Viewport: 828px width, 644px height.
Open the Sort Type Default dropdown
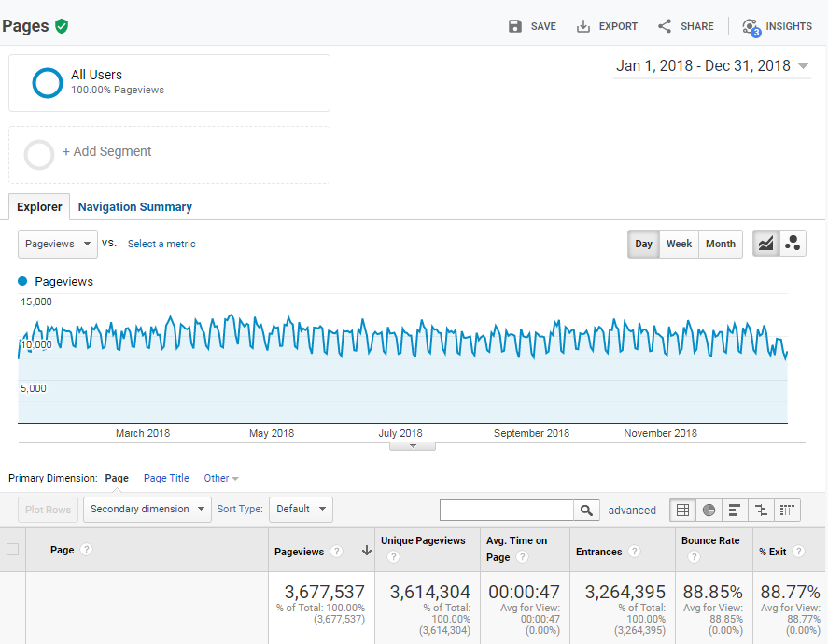pyautogui.click(x=301, y=510)
